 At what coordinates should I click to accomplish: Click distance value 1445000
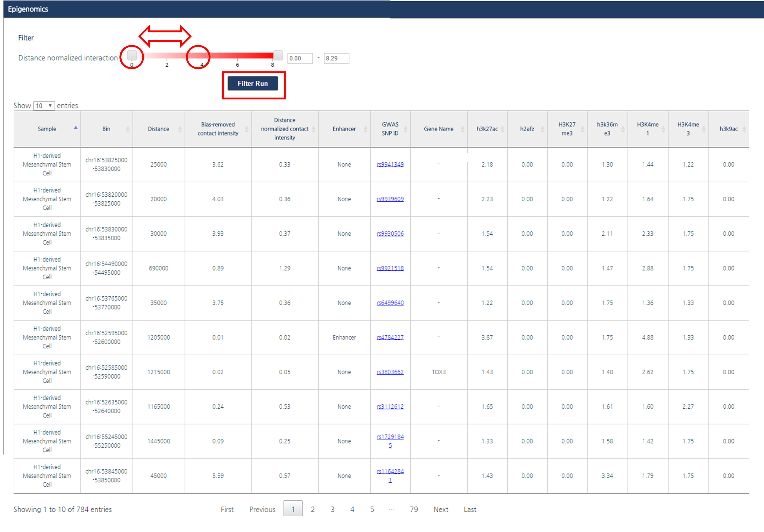click(159, 441)
